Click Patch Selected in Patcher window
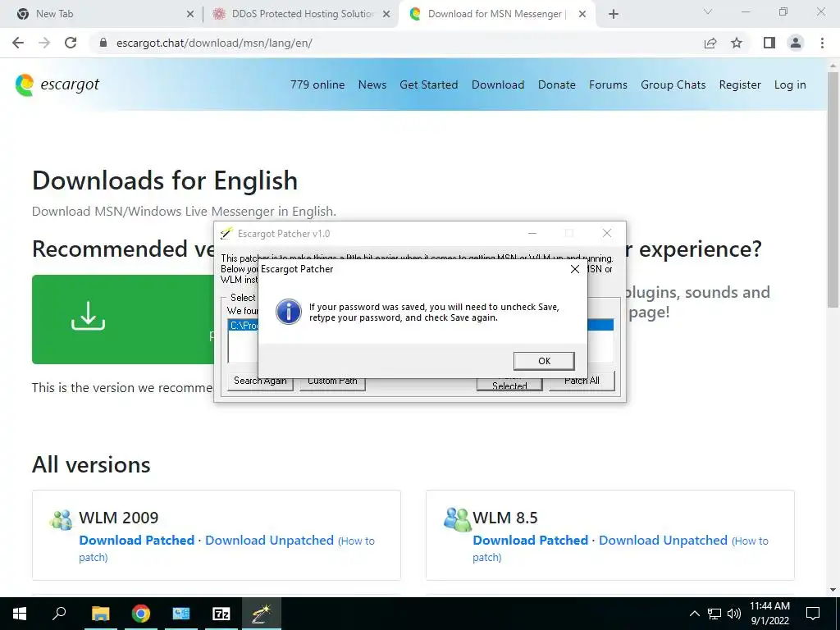The height and width of the screenshot is (630, 840). pyautogui.click(x=509, y=385)
